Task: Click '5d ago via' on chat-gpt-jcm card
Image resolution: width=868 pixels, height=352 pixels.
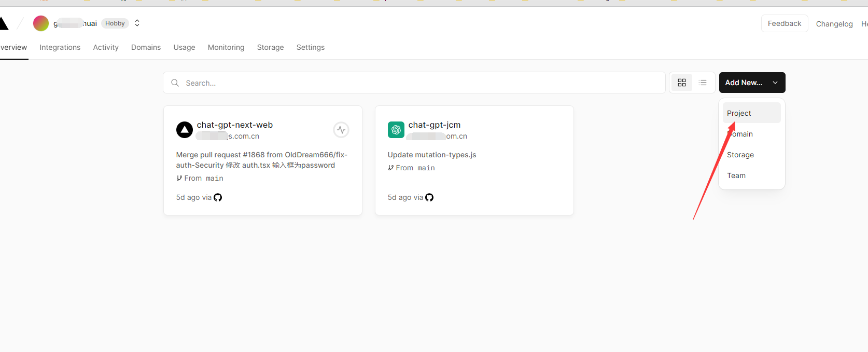Action: coord(405,197)
